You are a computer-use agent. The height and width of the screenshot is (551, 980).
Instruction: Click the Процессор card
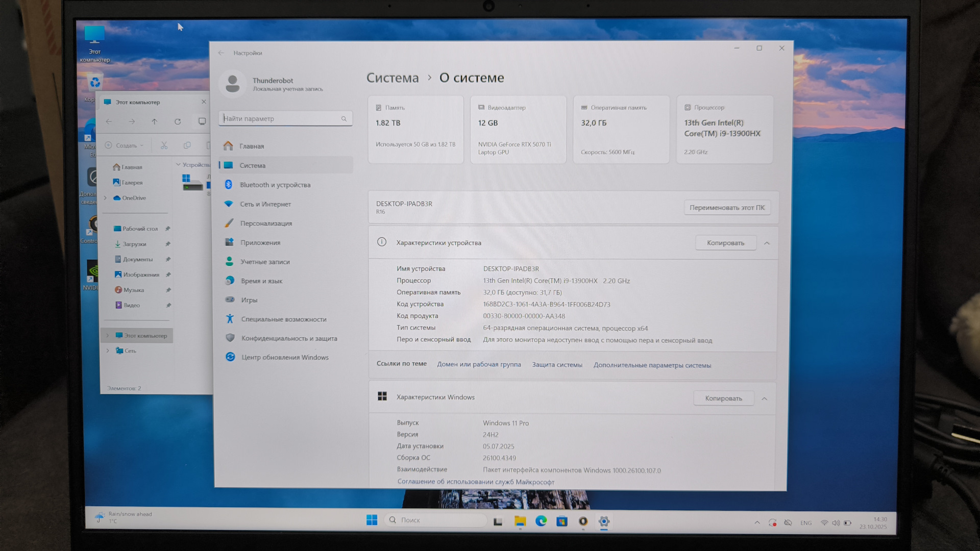click(x=724, y=130)
